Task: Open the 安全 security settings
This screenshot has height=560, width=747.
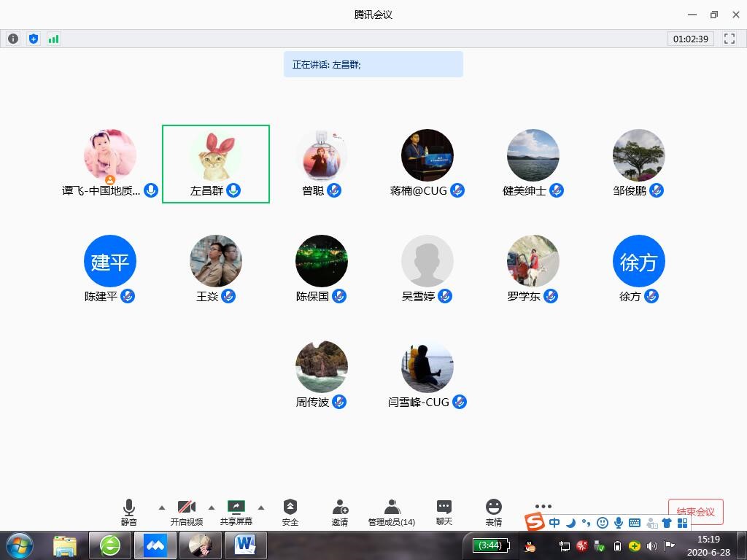Action: pos(290,512)
